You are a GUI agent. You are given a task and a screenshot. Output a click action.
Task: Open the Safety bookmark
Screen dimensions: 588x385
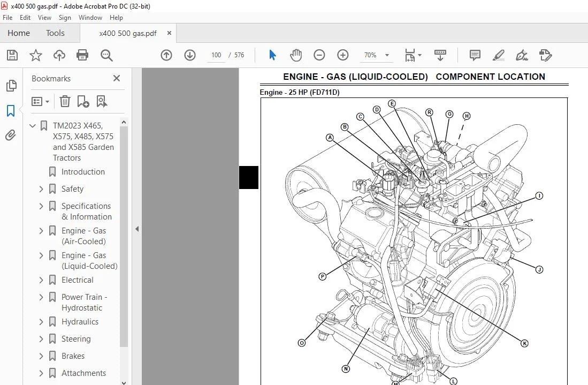coord(72,189)
